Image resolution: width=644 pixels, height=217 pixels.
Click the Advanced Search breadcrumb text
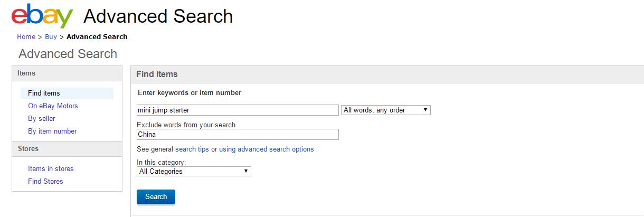pyautogui.click(x=97, y=37)
